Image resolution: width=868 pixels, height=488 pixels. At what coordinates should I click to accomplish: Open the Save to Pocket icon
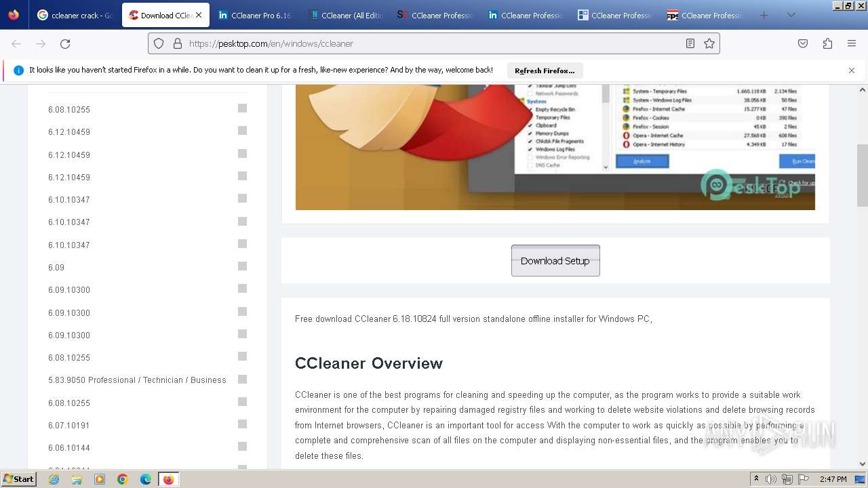[x=803, y=43]
